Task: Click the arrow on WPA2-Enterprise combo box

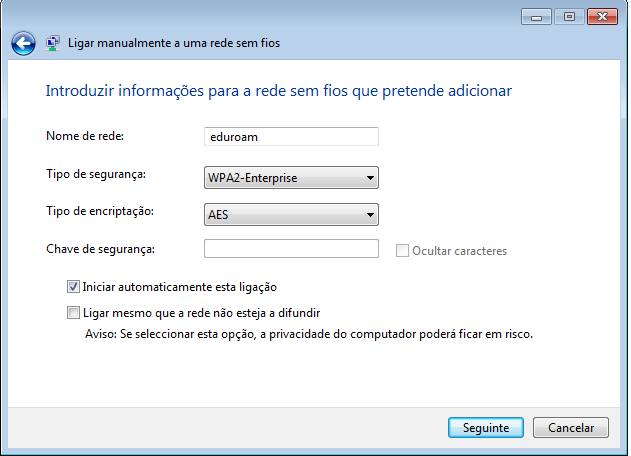Action: coord(370,177)
